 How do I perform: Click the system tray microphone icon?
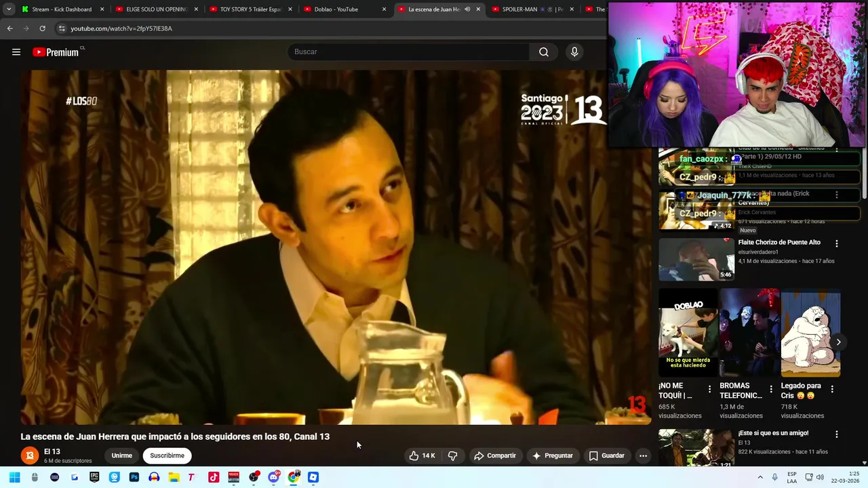pyautogui.click(x=774, y=477)
